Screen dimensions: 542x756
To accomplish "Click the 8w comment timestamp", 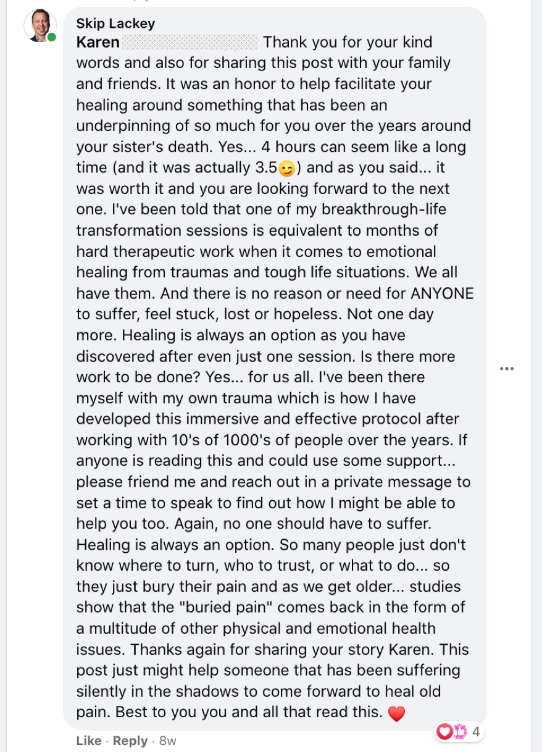I will coord(167,741).
